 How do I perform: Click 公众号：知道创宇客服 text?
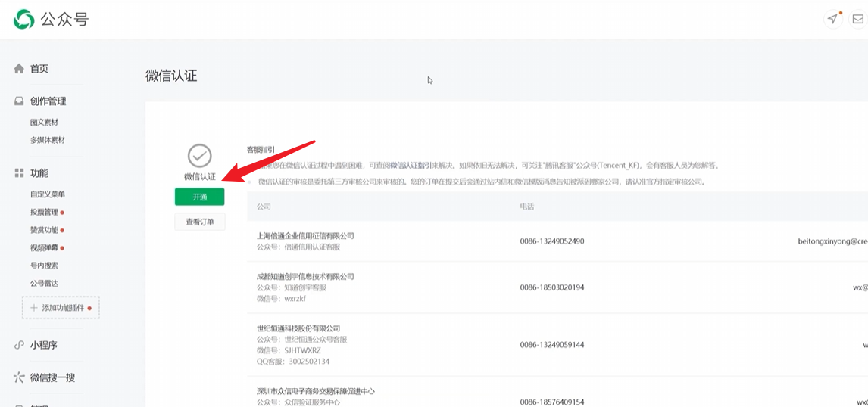pos(292,287)
